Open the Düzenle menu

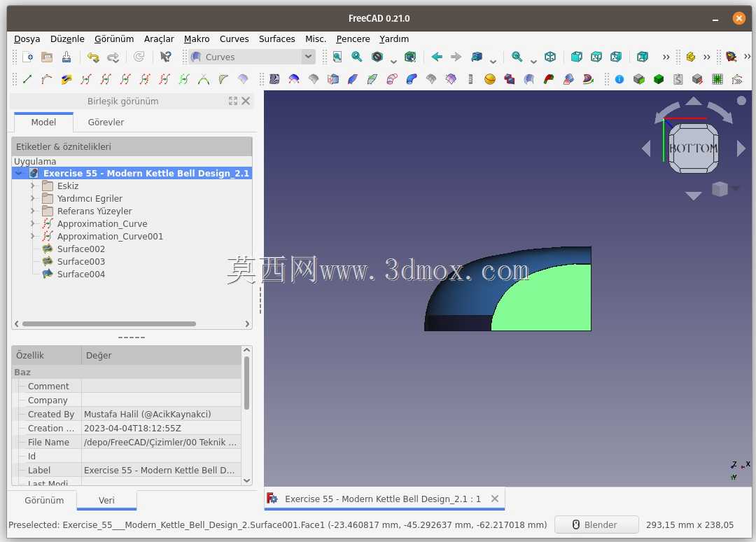(67, 39)
